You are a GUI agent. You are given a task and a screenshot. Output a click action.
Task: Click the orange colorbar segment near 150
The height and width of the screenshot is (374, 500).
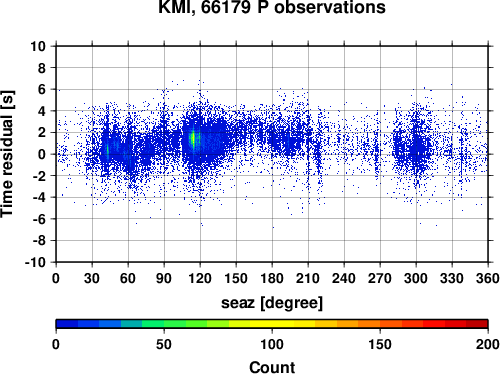click(380, 323)
